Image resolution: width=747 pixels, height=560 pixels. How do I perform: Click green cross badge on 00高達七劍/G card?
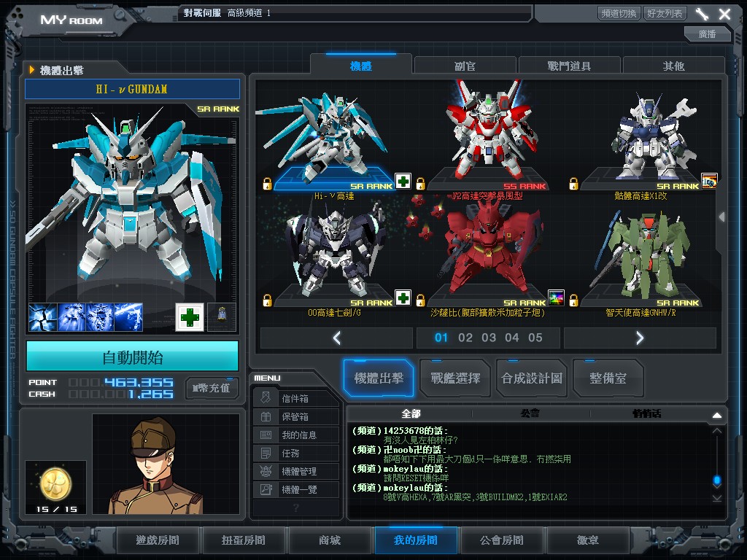(403, 297)
